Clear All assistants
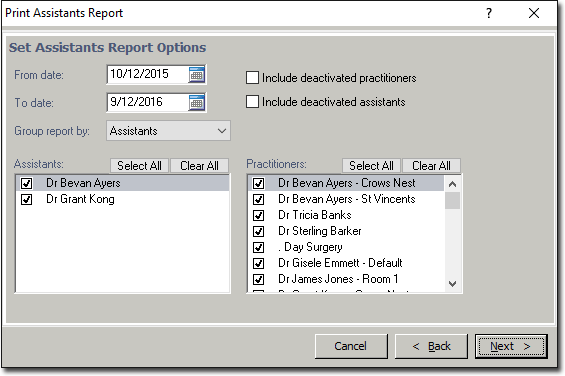Image resolution: width=565 pixels, height=376 pixels. 199,166
